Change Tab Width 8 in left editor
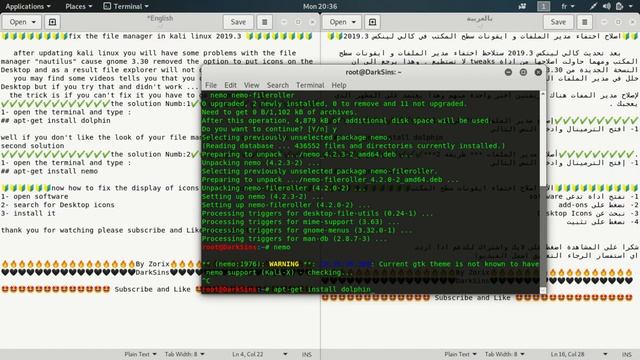640x360 pixels. 184,354
